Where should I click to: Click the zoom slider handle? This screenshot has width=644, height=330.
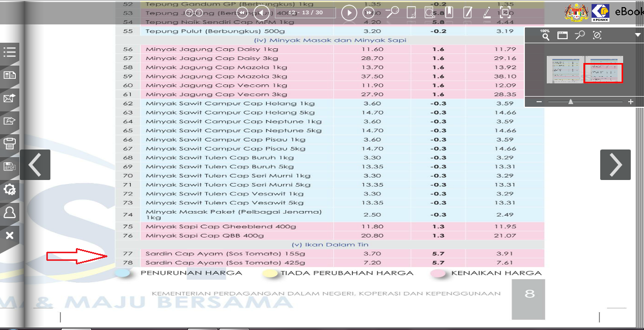coord(571,102)
